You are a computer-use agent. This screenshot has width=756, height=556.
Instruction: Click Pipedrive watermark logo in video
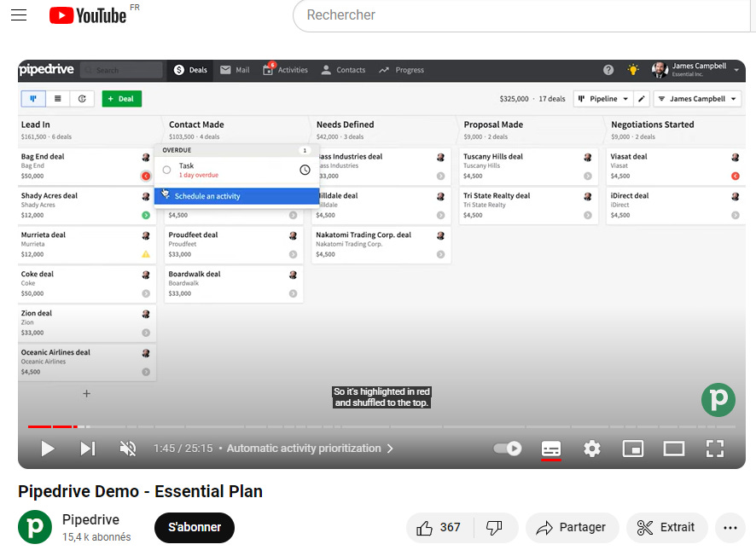718,400
